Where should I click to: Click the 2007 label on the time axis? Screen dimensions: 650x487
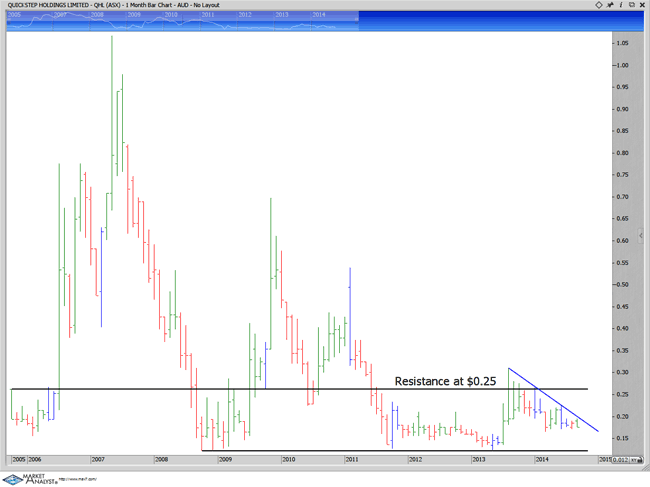pyautogui.click(x=98, y=459)
